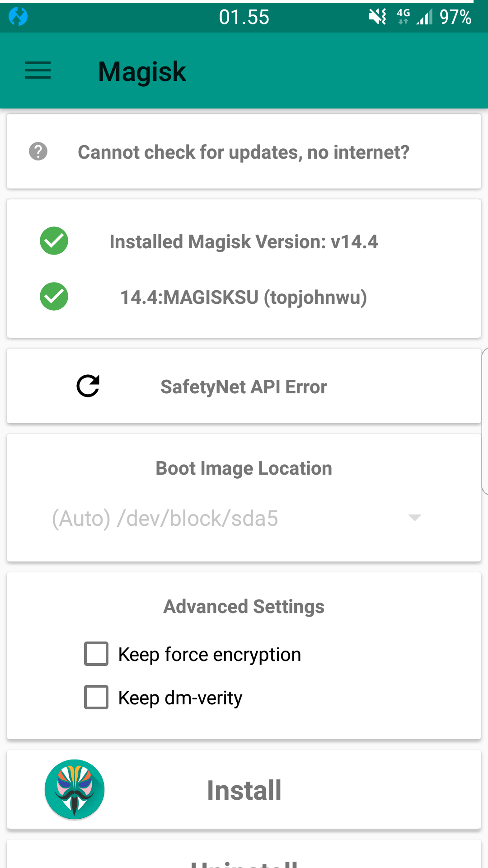Tap the muted sound status bar icon

tap(377, 17)
